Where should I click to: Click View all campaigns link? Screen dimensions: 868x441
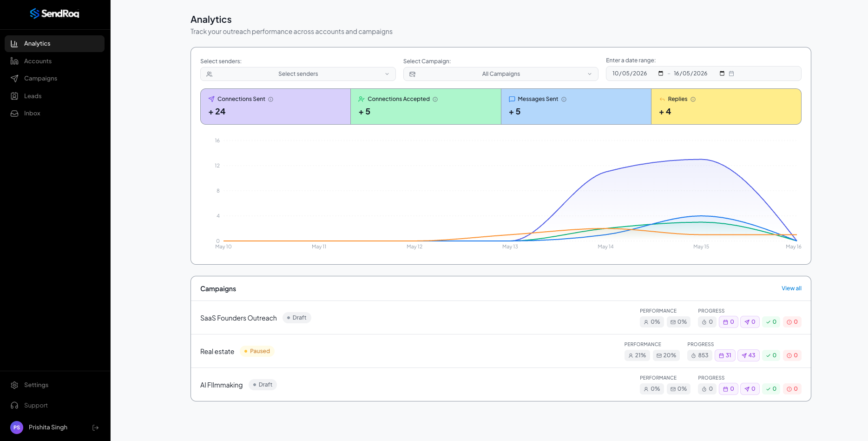pyautogui.click(x=791, y=288)
